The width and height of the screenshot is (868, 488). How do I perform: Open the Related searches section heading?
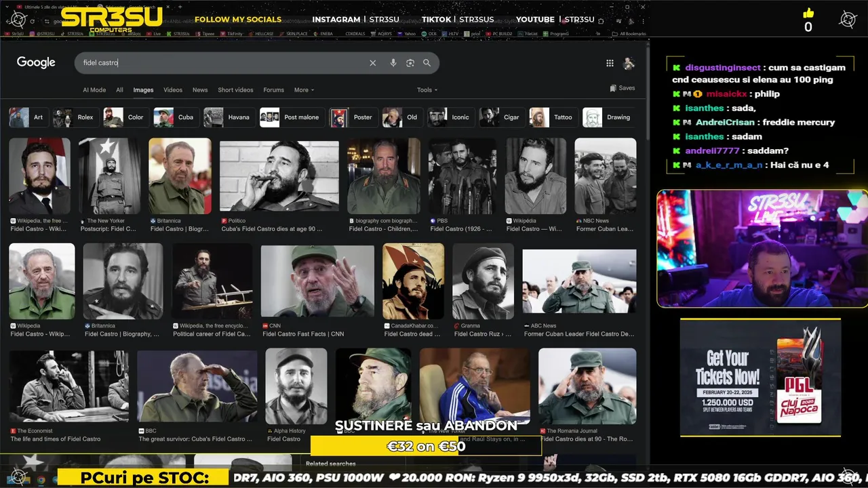point(331,464)
